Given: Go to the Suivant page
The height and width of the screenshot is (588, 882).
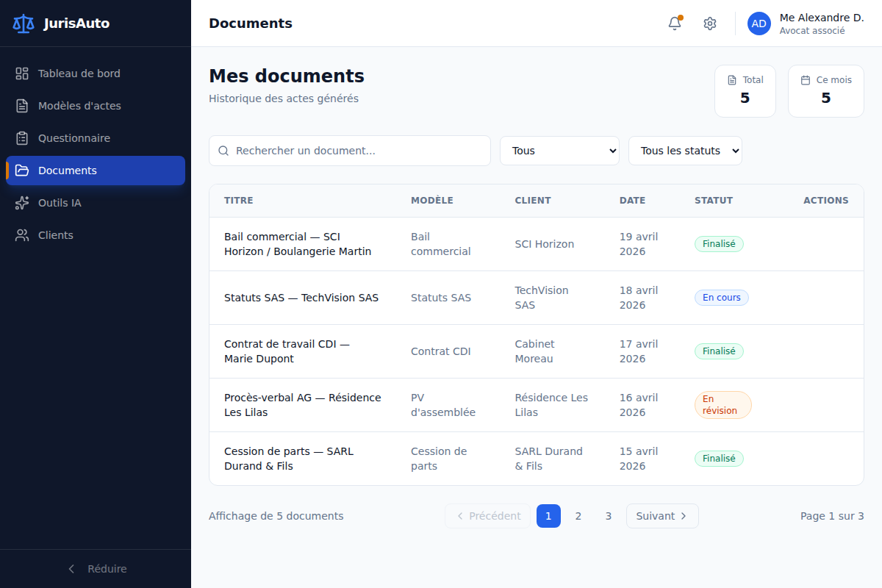Looking at the screenshot, I should click(x=662, y=516).
